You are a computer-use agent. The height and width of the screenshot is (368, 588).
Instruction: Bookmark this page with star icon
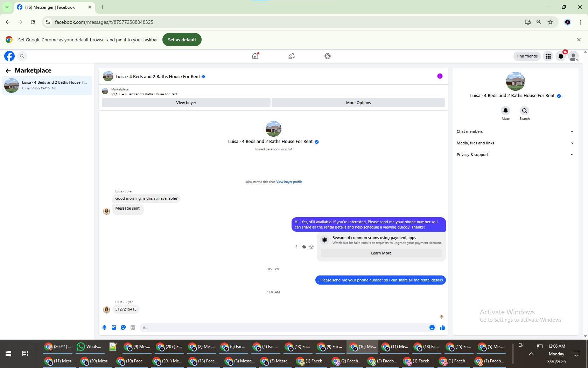coord(550,22)
